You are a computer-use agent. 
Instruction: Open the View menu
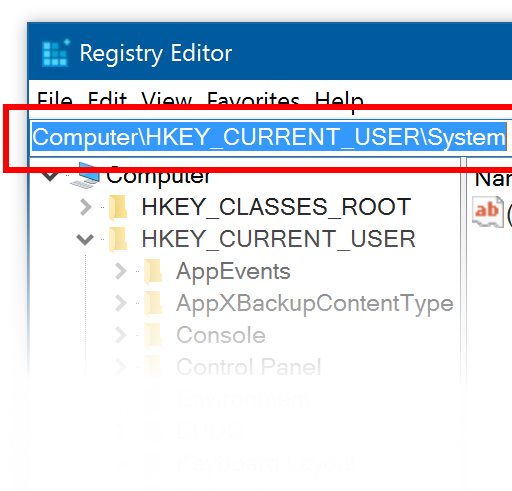pos(166,99)
